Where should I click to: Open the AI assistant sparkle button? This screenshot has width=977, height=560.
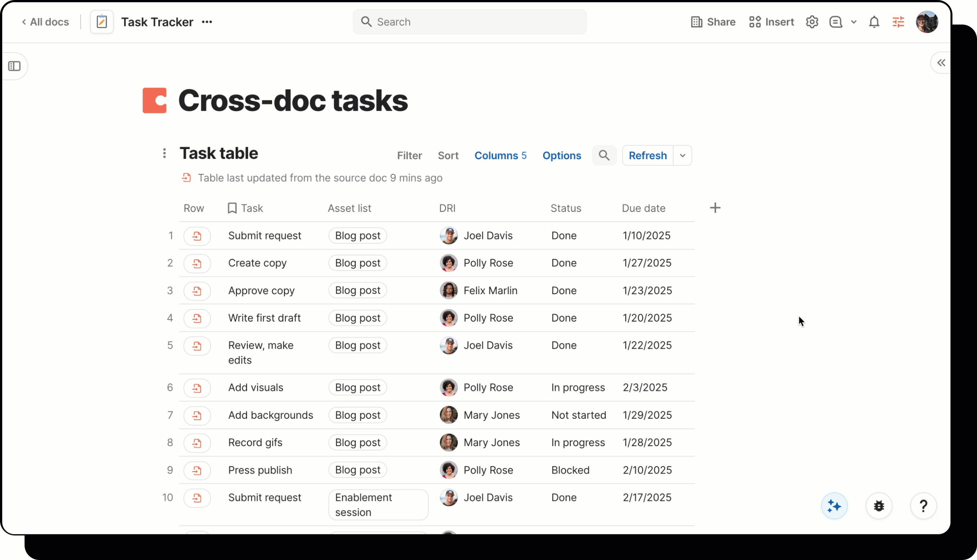tap(834, 506)
